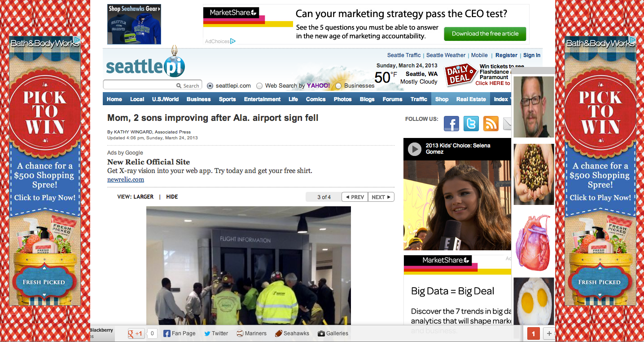Click the plus icon in bottom toolbar

click(x=549, y=334)
